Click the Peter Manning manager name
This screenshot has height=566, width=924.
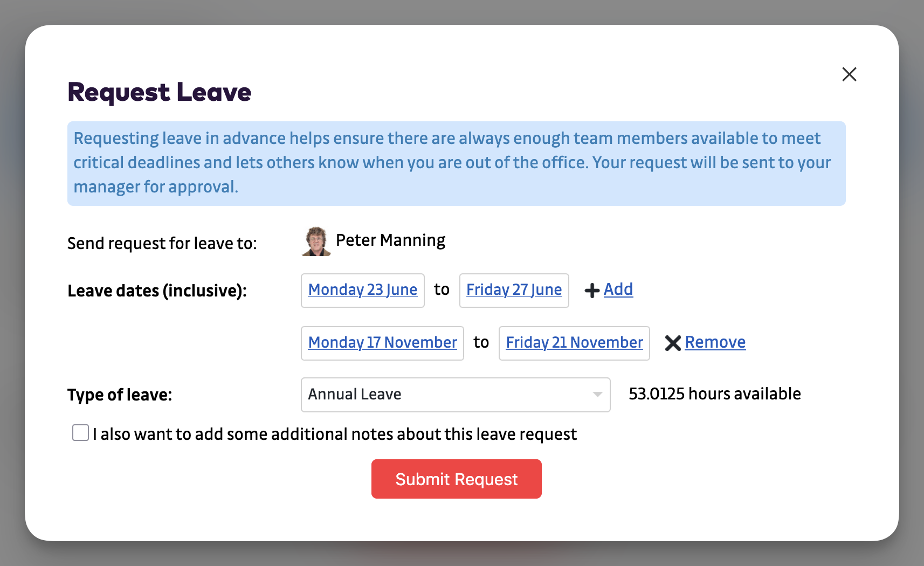point(390,240)
